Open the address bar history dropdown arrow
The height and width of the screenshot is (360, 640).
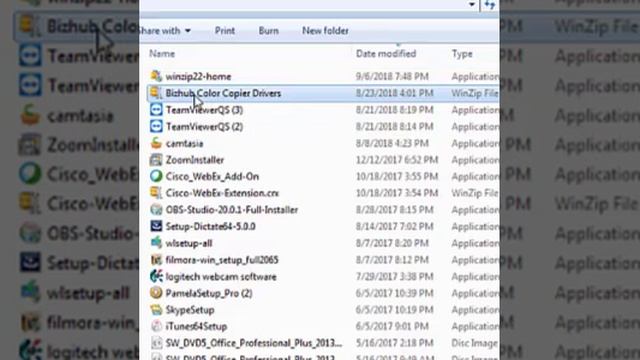(472, 5)
